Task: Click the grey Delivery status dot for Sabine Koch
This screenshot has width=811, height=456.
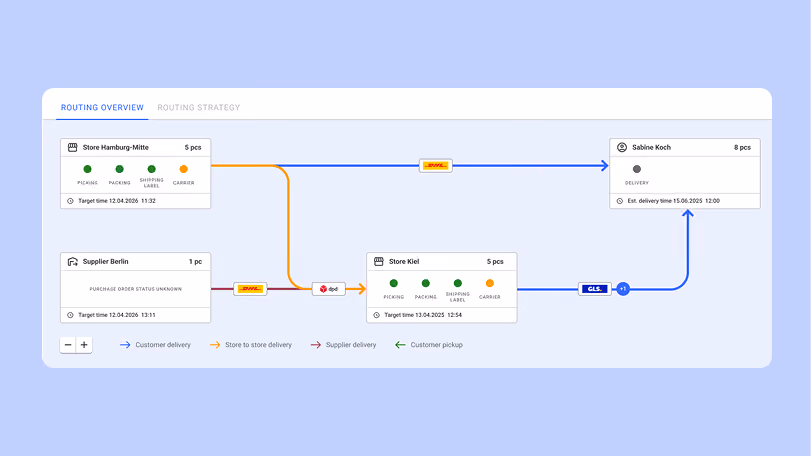Action: tap(637, 169)
